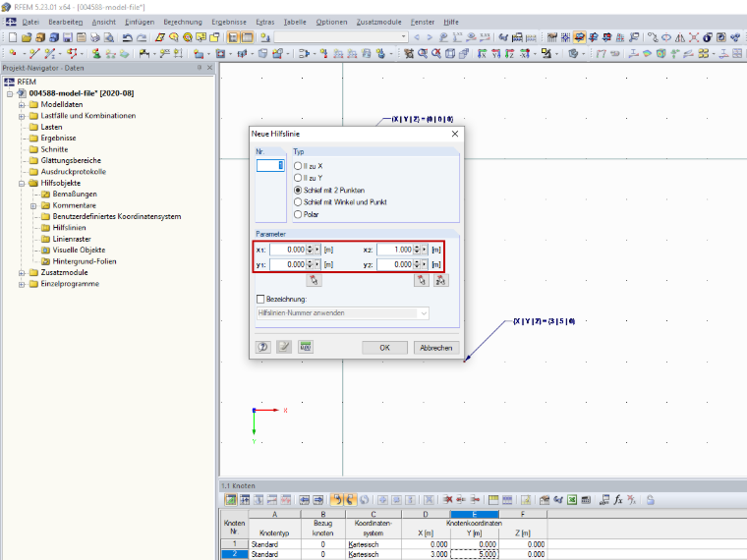Select the Hilfslinien tree item
This screenshot has width=747, height=560.
pyautogui.click(x=69, y=228)
